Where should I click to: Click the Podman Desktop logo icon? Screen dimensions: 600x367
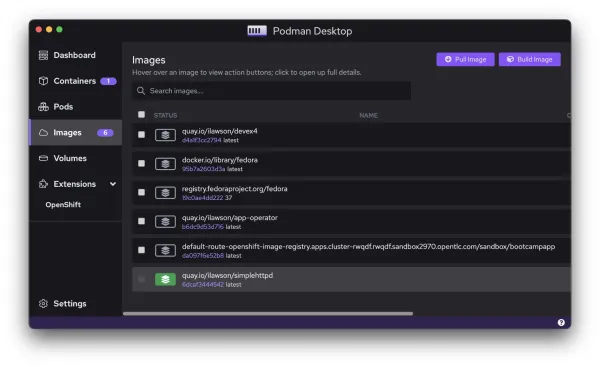[x=257, y=31]
